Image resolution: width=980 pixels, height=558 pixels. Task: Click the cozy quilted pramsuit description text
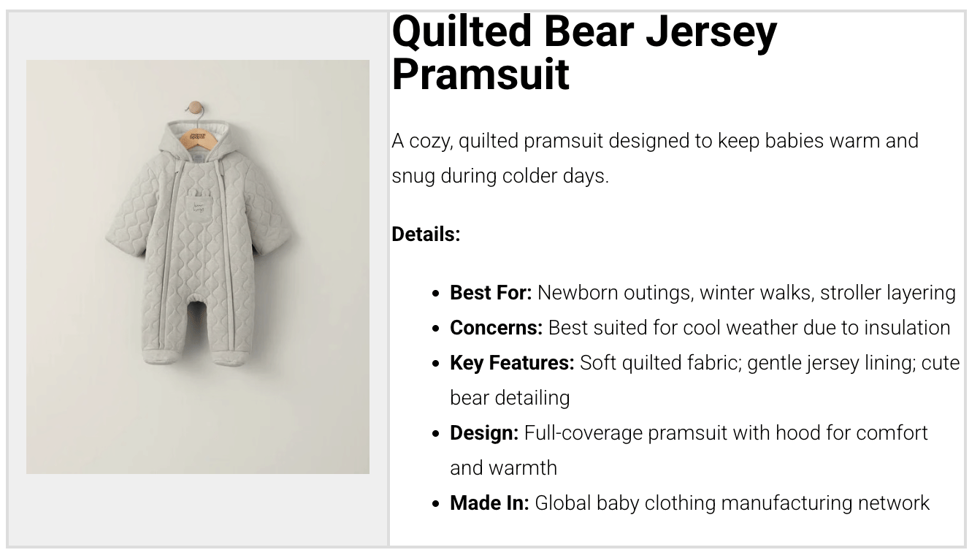pos(654,158)
